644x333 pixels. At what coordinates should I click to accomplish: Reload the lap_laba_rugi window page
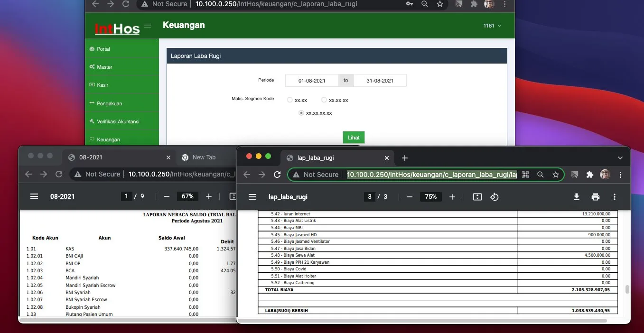pos(278,175)
